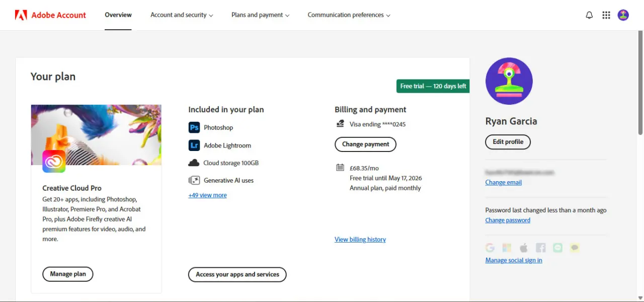Open the View billing history link

(360, 240)
